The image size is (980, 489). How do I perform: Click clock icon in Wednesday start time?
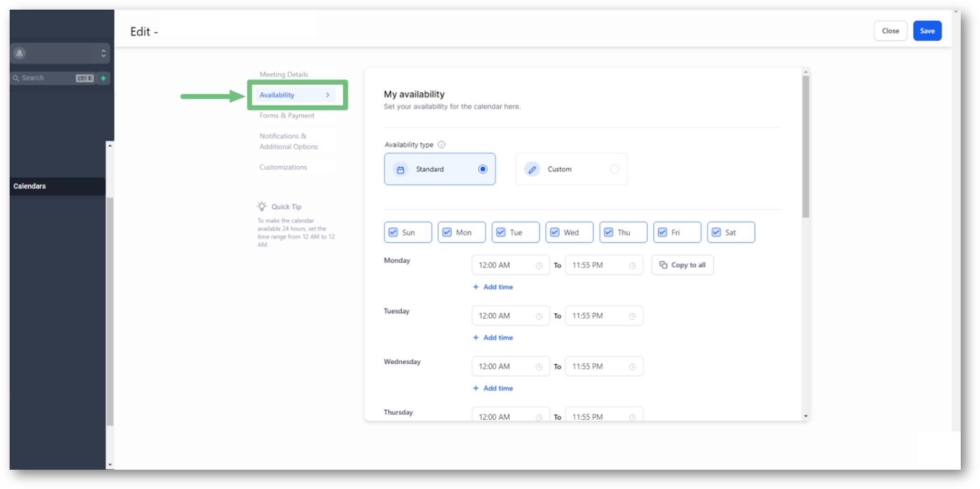tap(539, 367)
